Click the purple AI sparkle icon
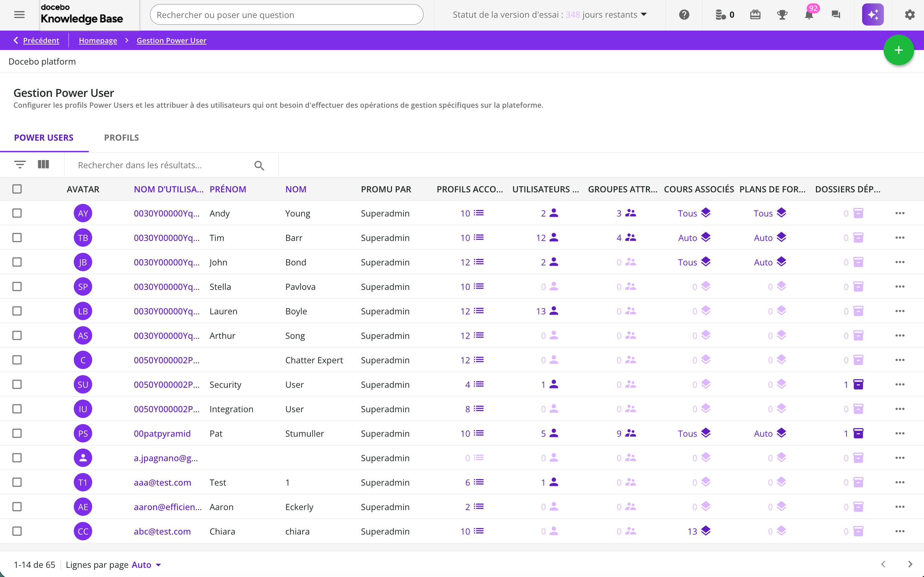 872,15
